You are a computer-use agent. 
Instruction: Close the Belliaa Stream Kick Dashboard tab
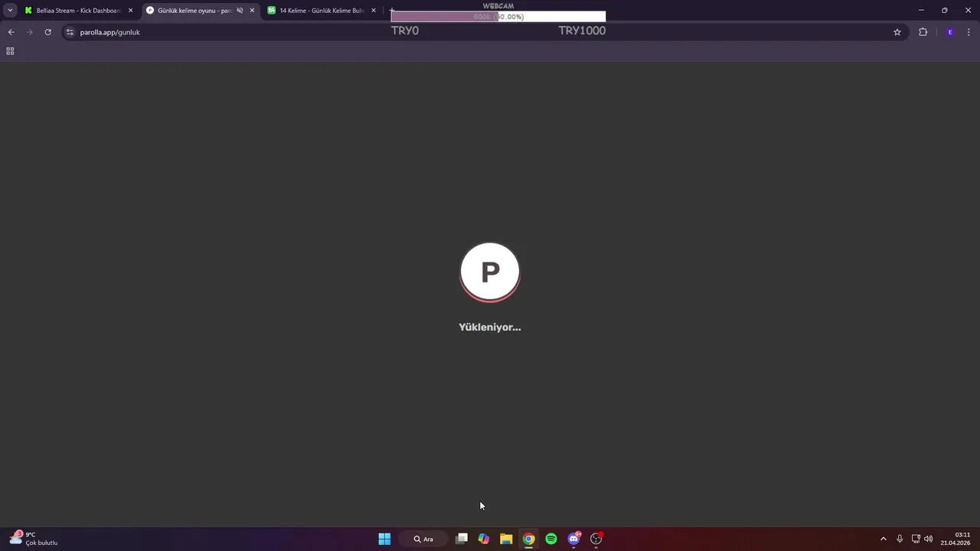(x=130, y=11)
